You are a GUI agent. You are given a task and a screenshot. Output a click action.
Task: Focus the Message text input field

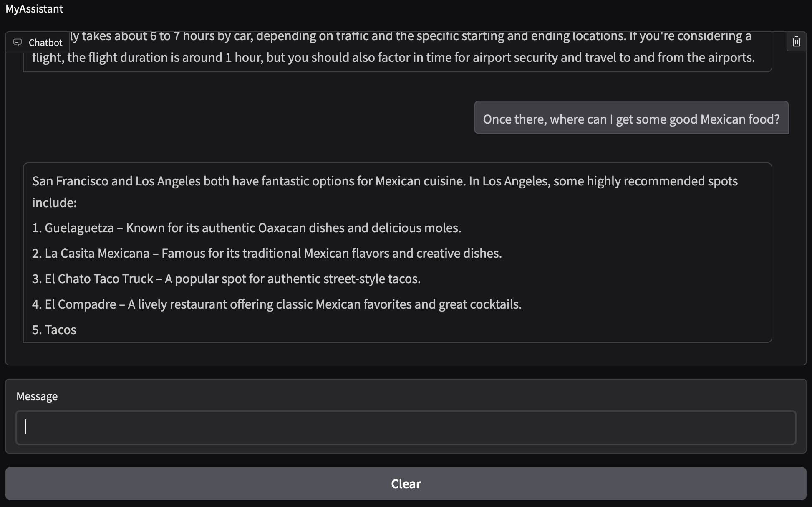point(406,427)
